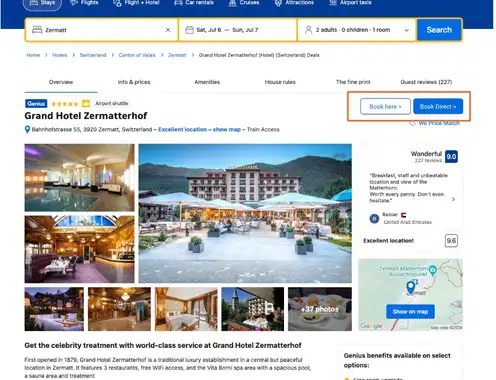Click the location pin icon beside address

[27, 129]
